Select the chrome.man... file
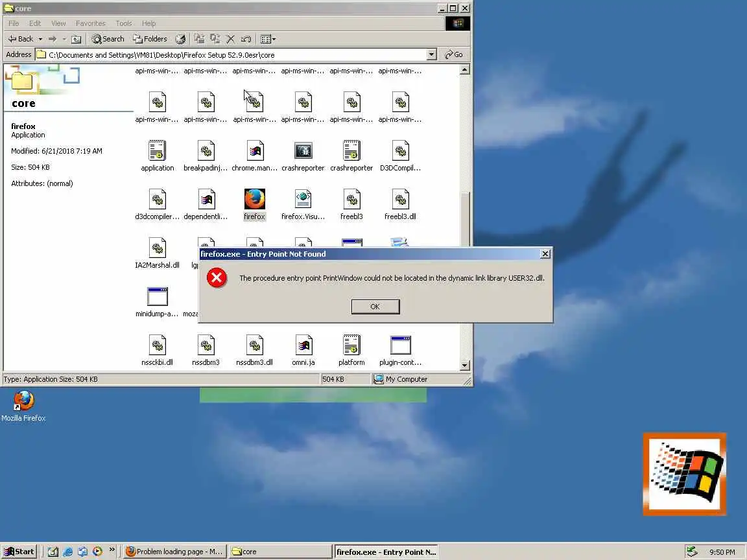The image size is (747, 560). [254, 156]
